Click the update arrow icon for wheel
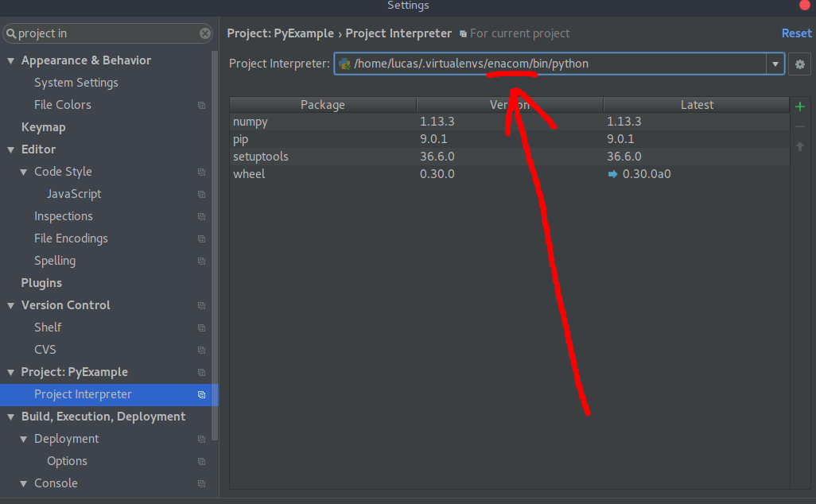This screenshot has height=504, width=816. (612, 174)
